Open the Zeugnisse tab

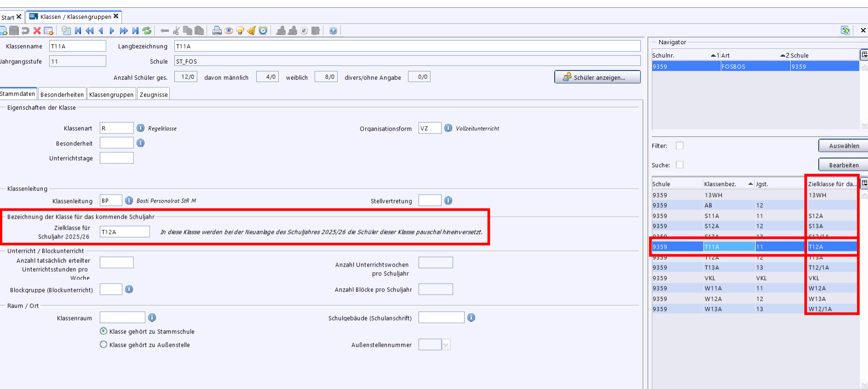click(154, 94)
